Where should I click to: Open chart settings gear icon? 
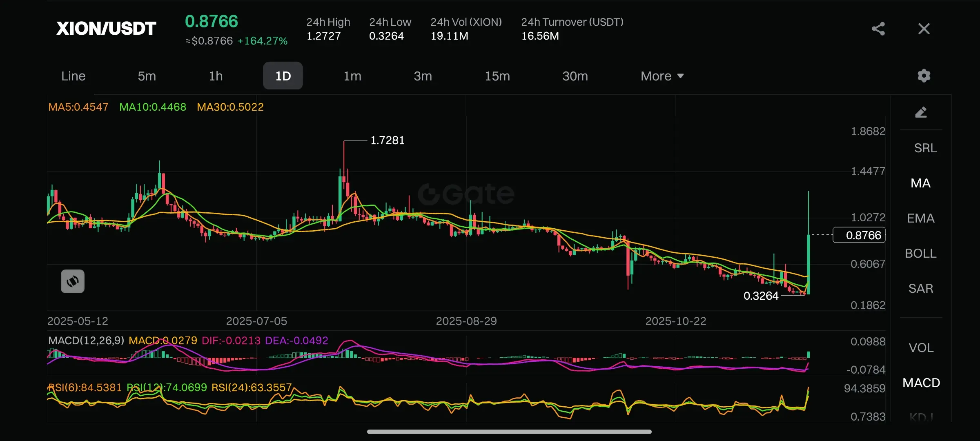(924, 76)
